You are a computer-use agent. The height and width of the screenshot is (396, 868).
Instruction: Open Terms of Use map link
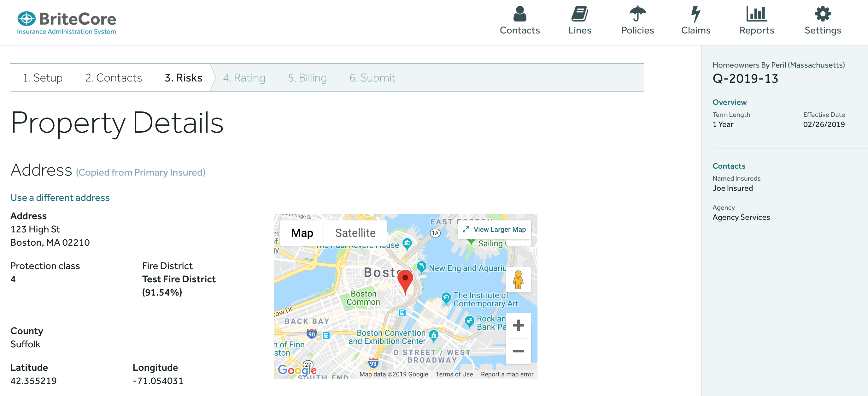[454, 374]
